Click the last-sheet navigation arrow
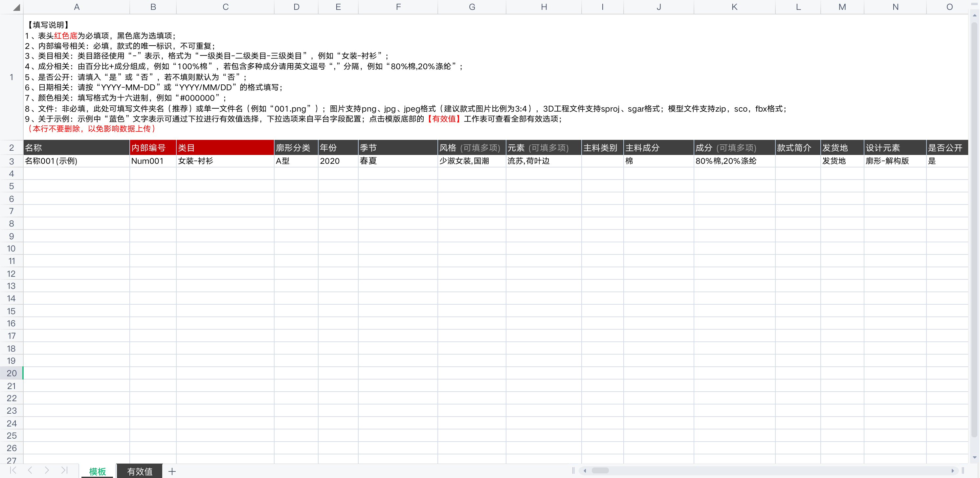This screenshot has width=980, height=478. (64, 470)
